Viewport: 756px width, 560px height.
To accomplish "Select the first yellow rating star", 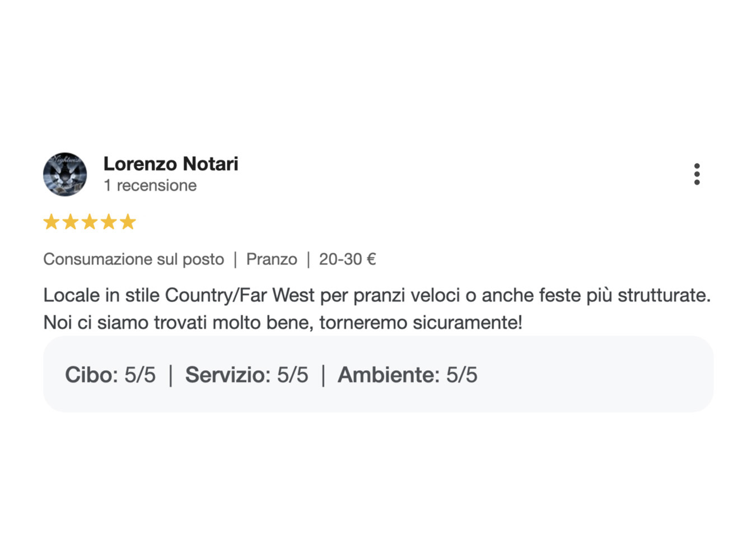I will click(x=52, y=222).
